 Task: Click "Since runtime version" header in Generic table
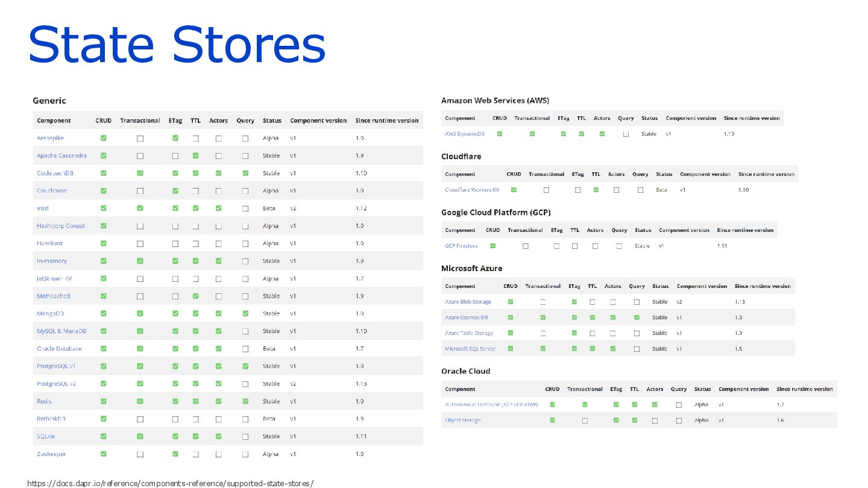pyautogui.click(x=387, y=120)
